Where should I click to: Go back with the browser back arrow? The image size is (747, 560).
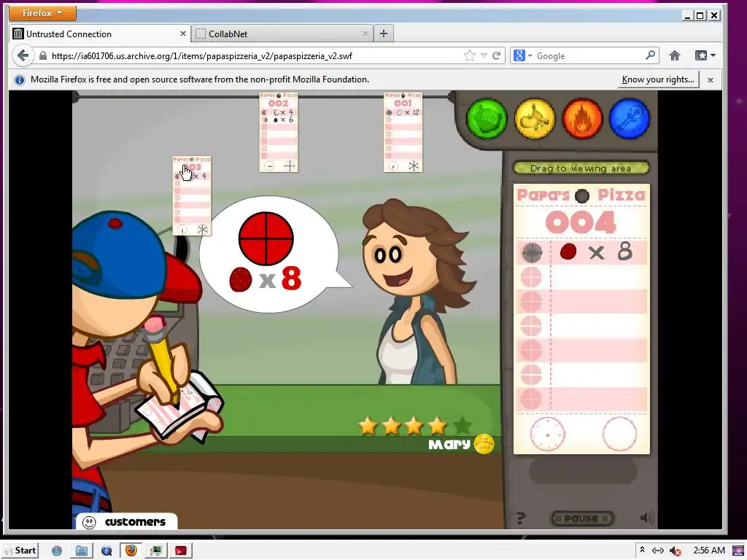23,55
